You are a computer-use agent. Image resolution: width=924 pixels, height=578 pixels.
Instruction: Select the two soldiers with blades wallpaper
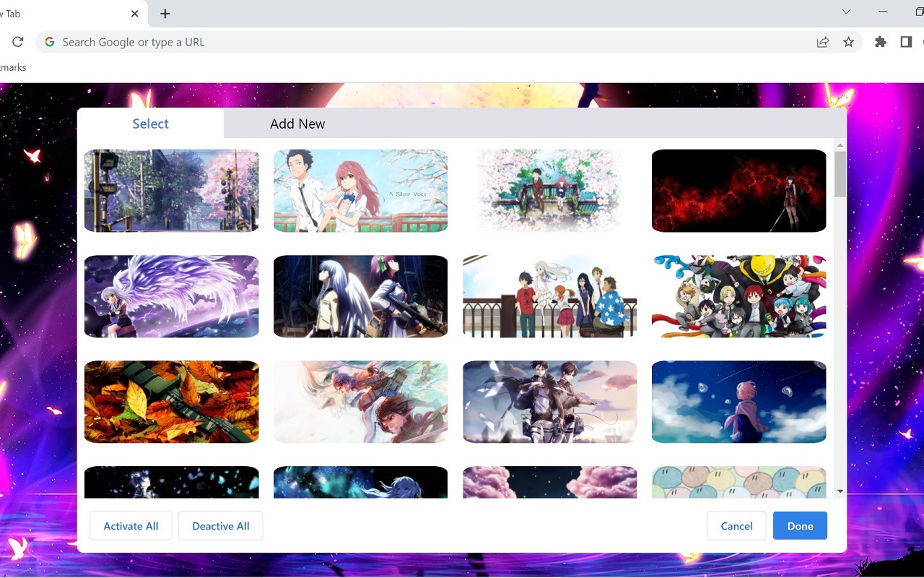[550, 402]
